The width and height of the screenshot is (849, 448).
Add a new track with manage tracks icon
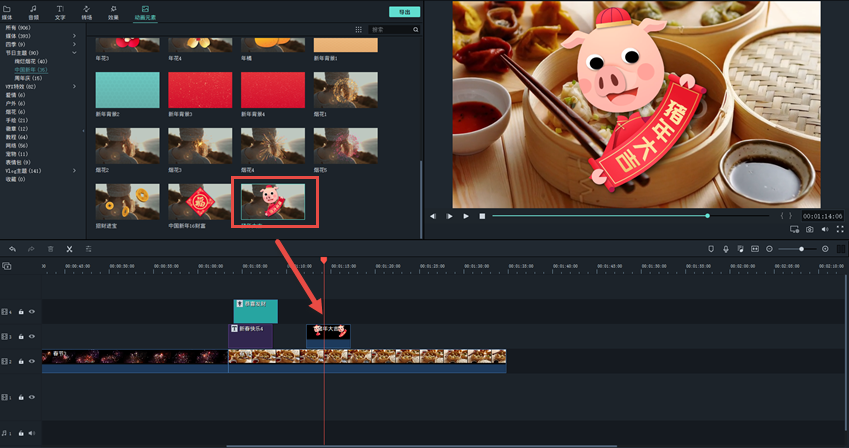click(x=6, y=266)
